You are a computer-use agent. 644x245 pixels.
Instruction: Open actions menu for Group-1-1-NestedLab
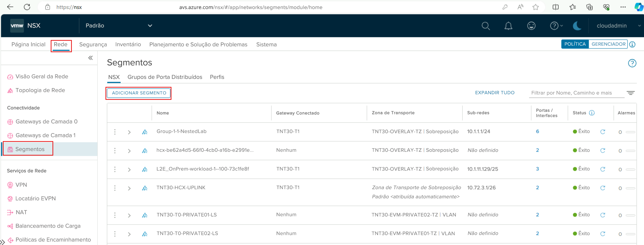click(115, 132)
